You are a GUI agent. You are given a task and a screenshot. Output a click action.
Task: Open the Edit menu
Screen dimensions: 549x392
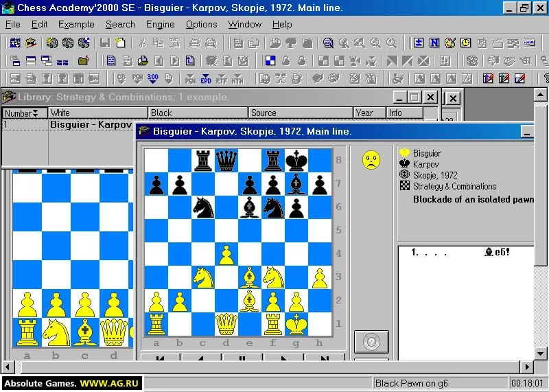(39, 25)
